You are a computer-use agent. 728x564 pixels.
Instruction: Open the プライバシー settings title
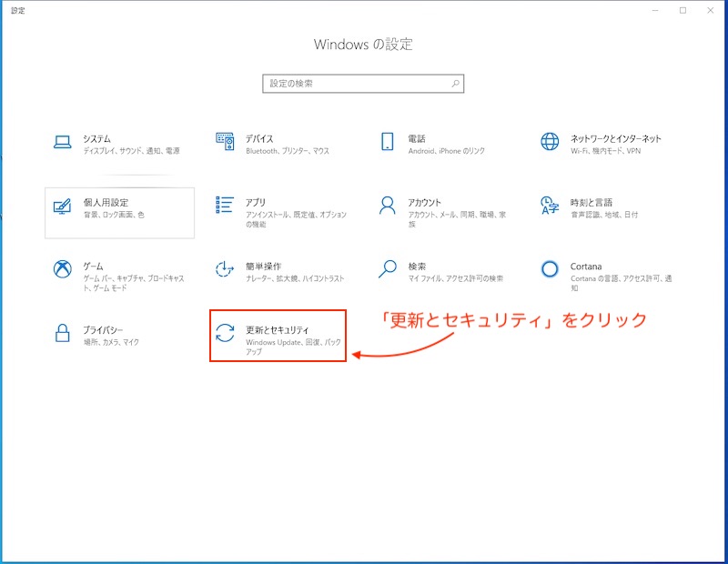103,330
